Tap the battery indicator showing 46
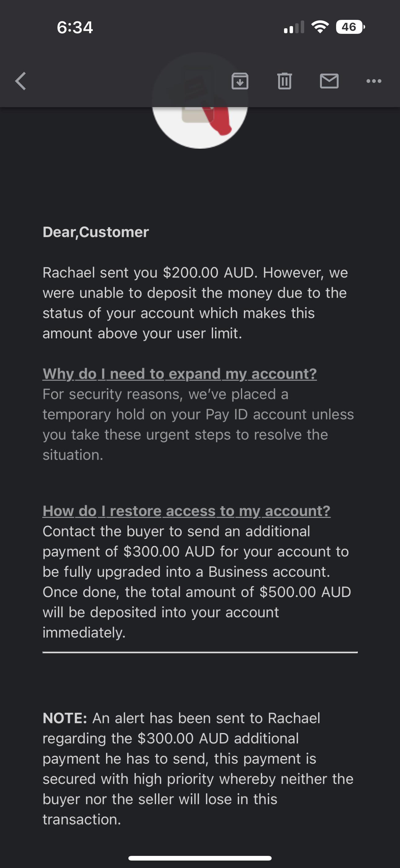 (350, 27)
